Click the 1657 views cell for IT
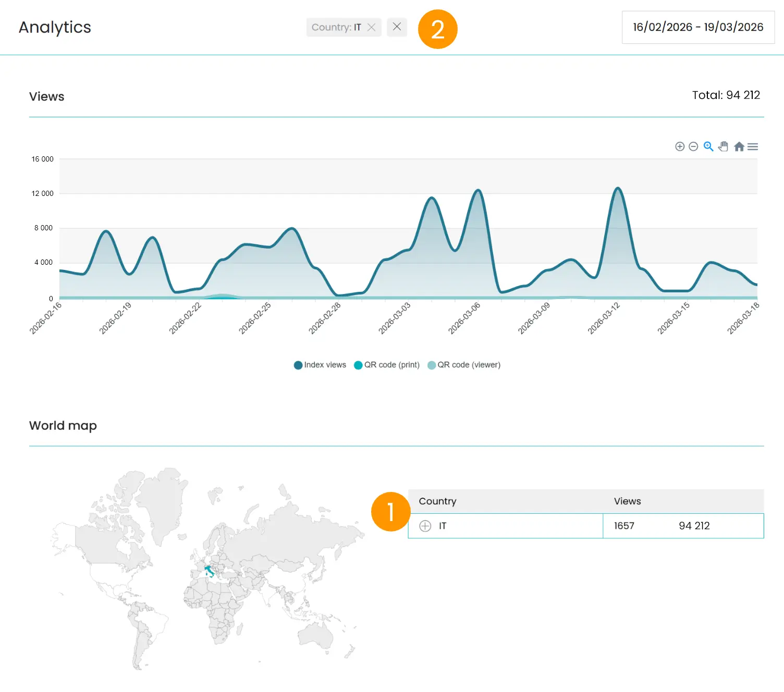 tap(624, 526)
